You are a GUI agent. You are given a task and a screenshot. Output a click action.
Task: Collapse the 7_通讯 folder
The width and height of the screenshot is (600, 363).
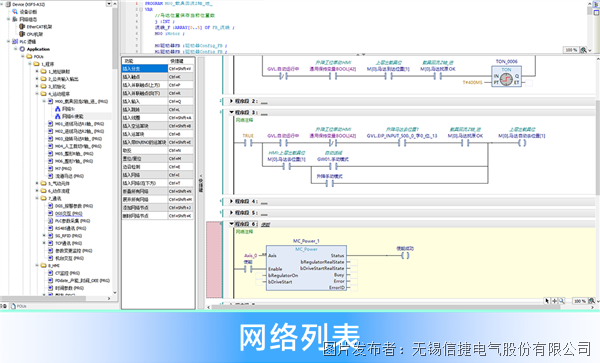click(x=37, y=198)
